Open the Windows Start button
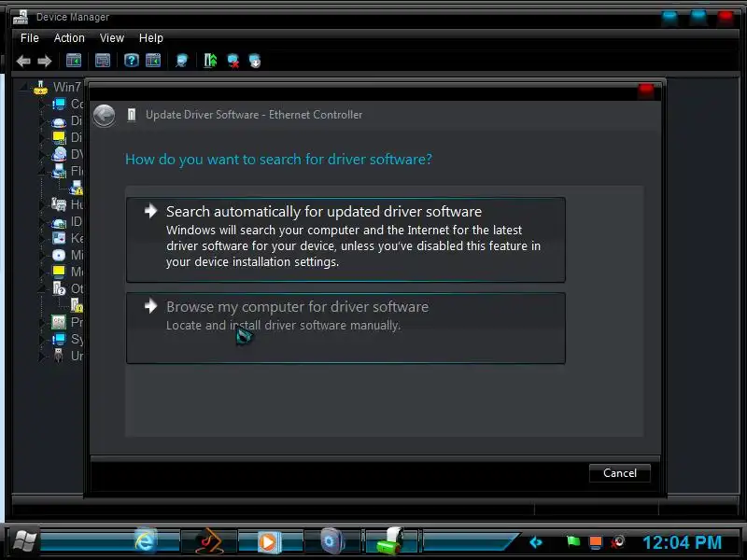The width and height of the screenshot is (747, 560). (x=25, y=542)
